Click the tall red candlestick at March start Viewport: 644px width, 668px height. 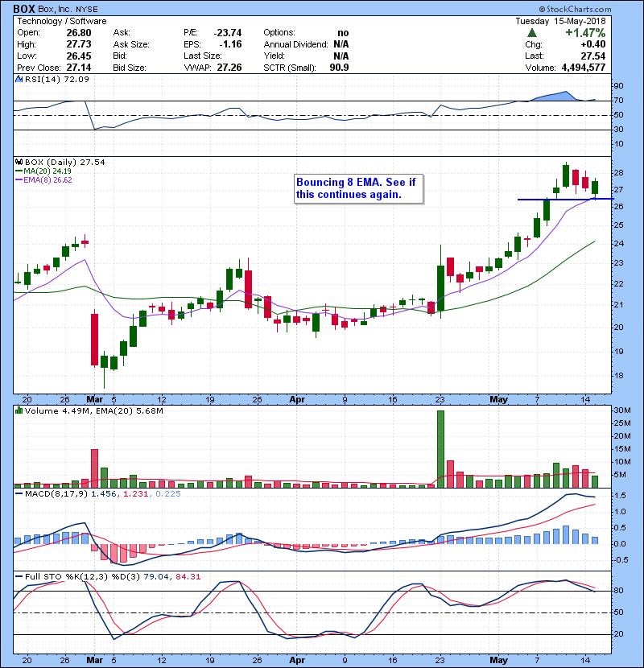(94, 340)
